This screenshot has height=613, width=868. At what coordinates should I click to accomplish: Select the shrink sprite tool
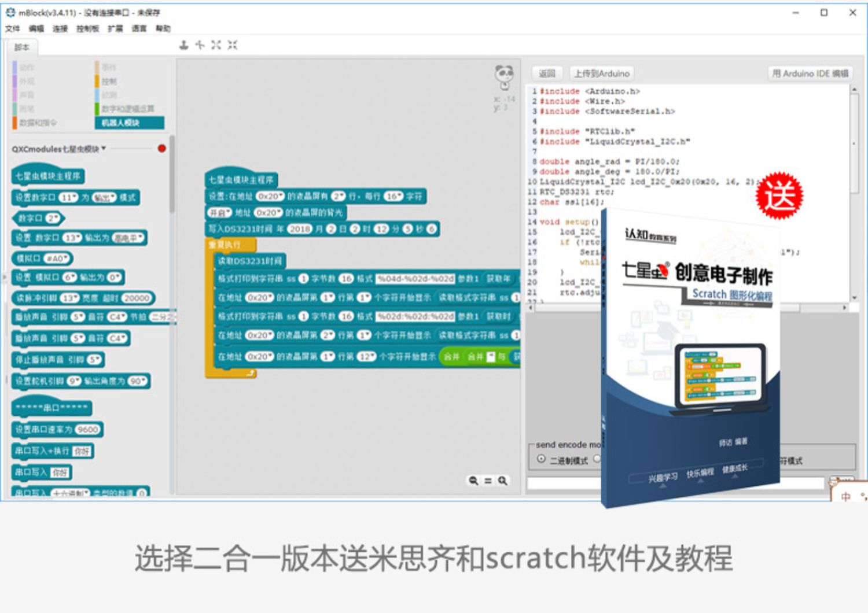233,45
